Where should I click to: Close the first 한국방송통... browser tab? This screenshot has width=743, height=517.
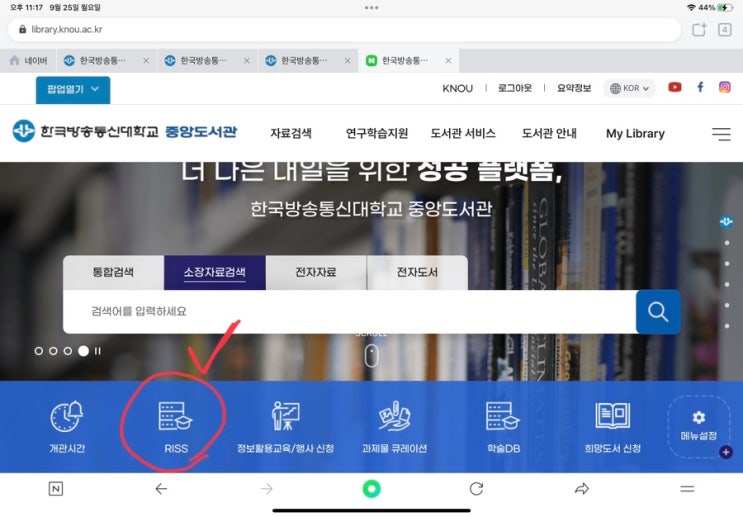(x=146, y=61)
